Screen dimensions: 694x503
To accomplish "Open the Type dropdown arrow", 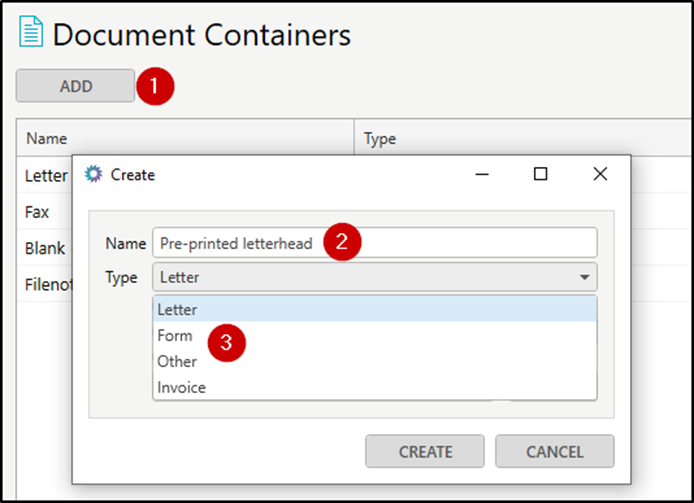I will point(582,277).
